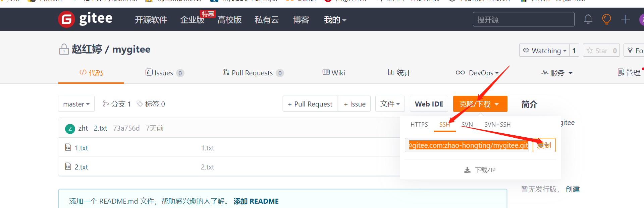Click the 创建 release link

pos(573,189)
